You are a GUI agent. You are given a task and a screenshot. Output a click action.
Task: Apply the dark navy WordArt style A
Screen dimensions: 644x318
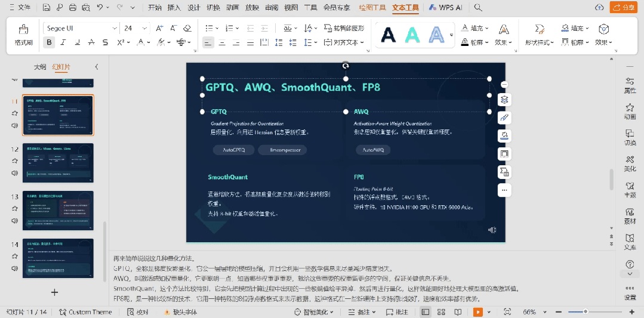pos(389,35)
